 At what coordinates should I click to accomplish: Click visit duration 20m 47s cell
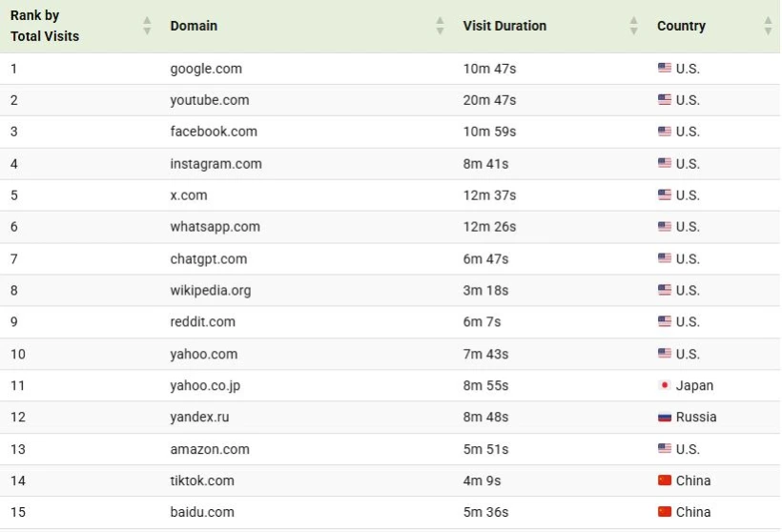(x=489, y=100)
